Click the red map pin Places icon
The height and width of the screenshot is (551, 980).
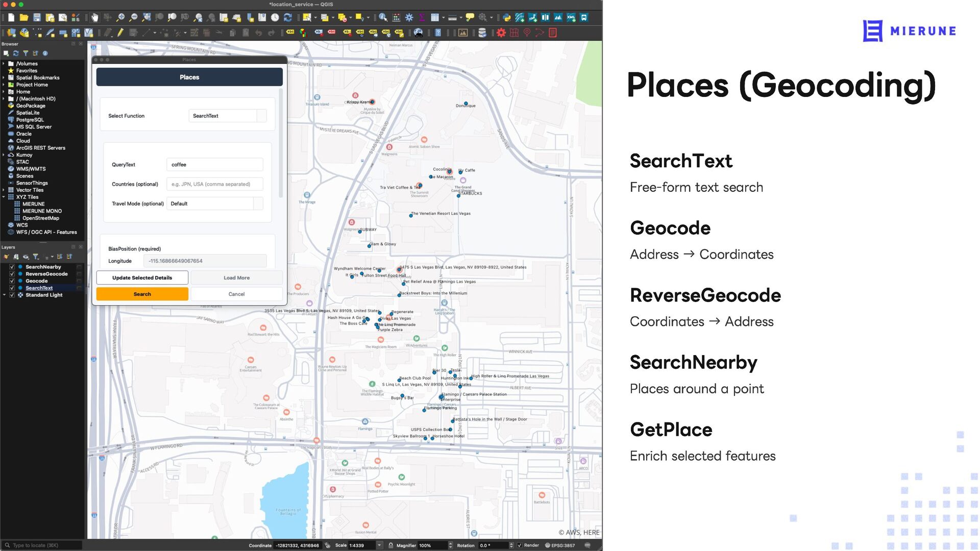[527, 33]
